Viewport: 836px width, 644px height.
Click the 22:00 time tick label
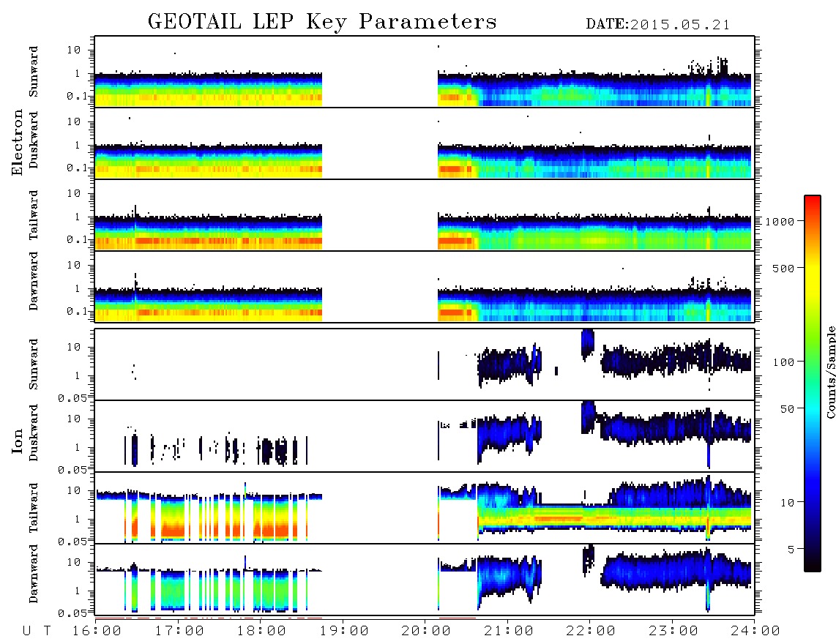591,632
